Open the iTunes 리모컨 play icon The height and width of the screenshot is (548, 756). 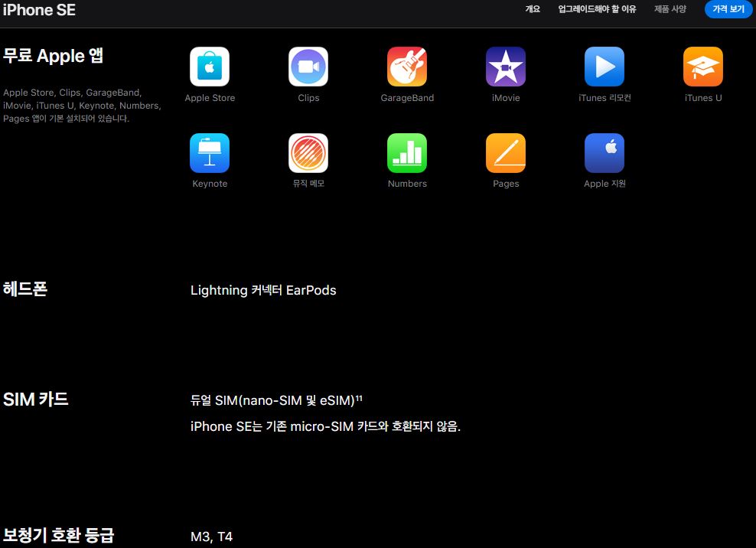[604, 67]
